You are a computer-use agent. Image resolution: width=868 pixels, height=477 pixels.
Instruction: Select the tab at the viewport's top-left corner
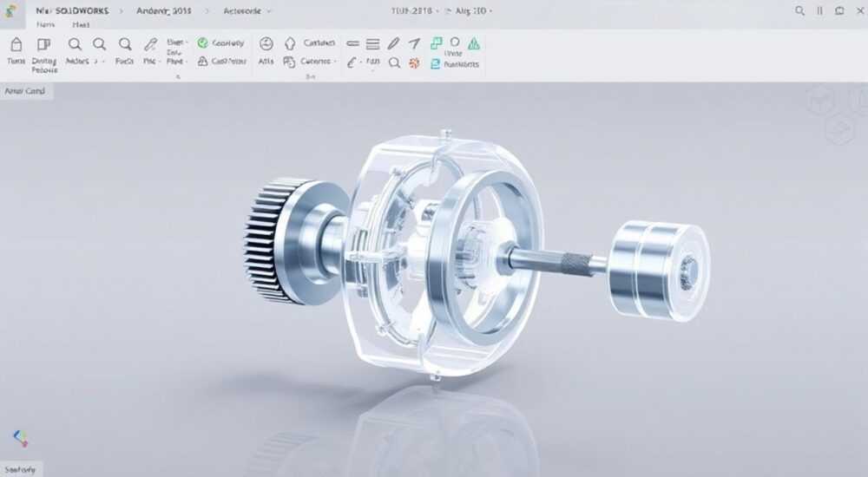(x=26, y=91)
